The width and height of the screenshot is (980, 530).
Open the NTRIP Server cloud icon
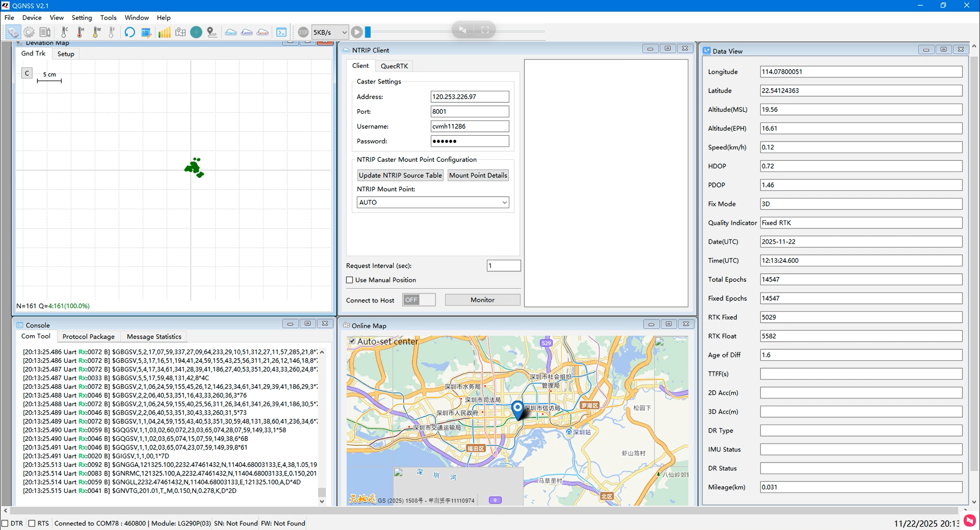coord(263,32)
